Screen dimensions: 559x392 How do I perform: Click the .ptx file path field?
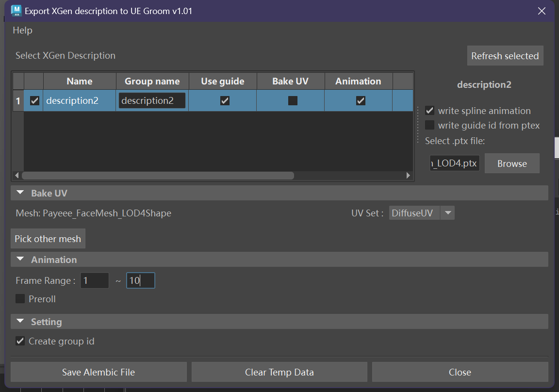point(455,163)
